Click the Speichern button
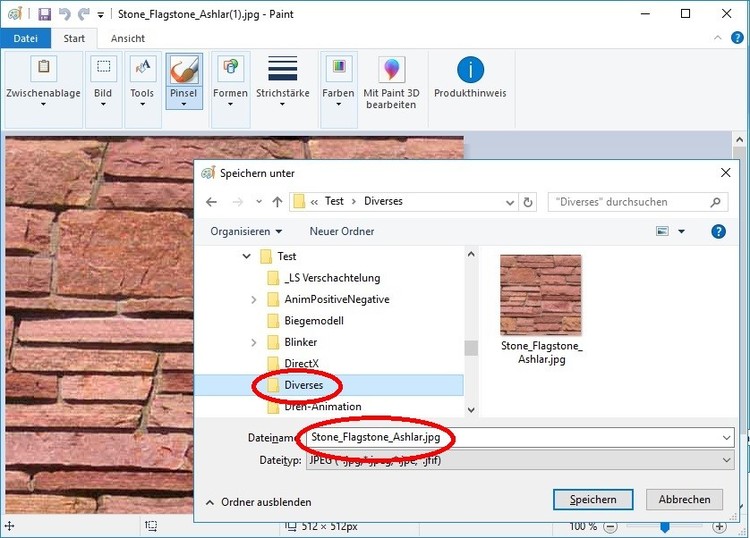750x538 pixels. click(593, 500)
